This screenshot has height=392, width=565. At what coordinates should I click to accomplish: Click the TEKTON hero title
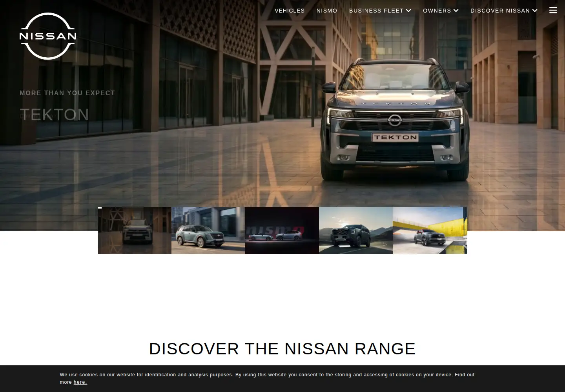(x=55, y=114)
